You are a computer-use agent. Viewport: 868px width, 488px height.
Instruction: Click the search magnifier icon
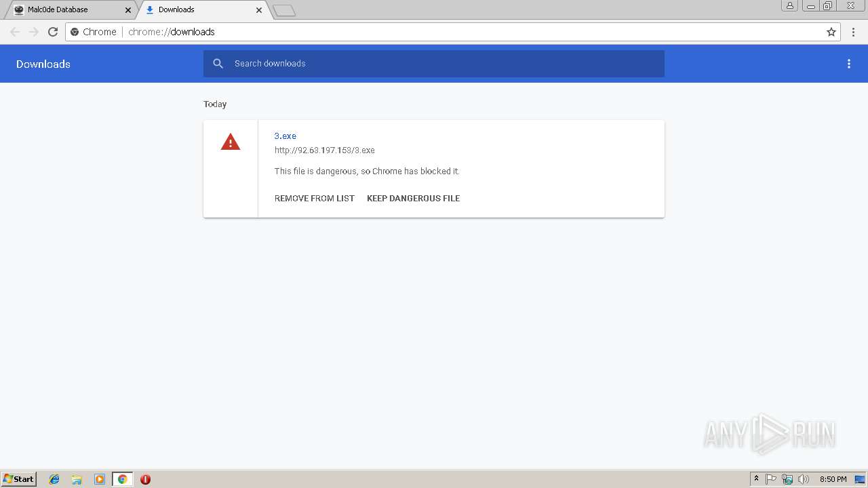tap(218, 64)
